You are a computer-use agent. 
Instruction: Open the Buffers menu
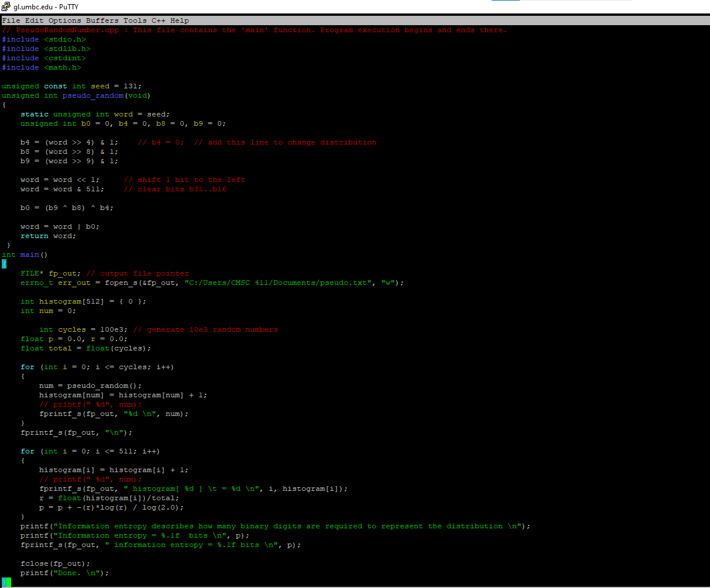click(102, 20)
